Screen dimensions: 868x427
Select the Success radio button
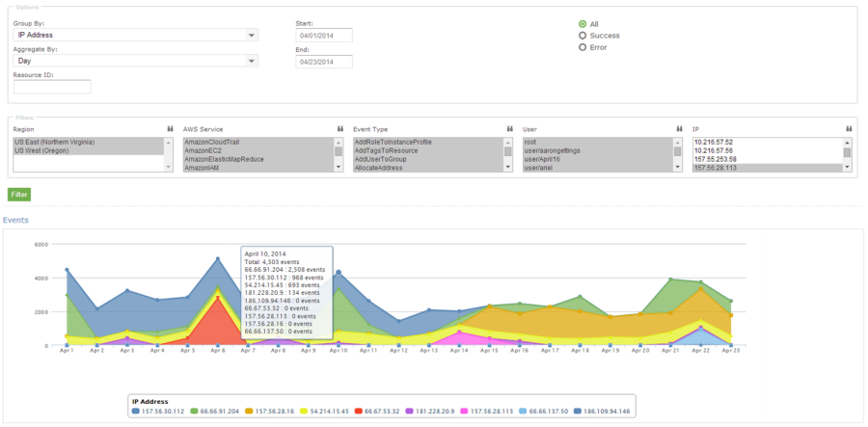click(x=583, y=36)
